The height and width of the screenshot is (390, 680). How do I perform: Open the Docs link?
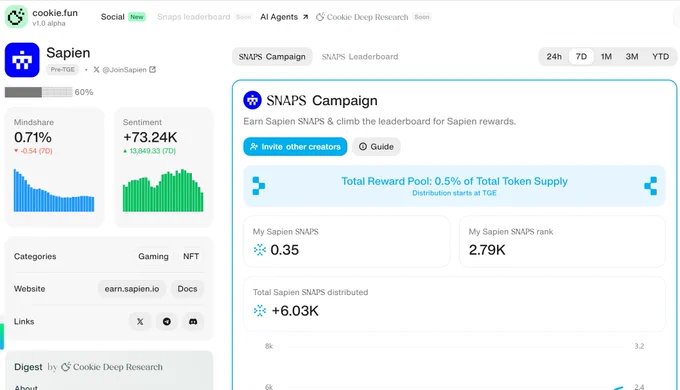[187, 289]
